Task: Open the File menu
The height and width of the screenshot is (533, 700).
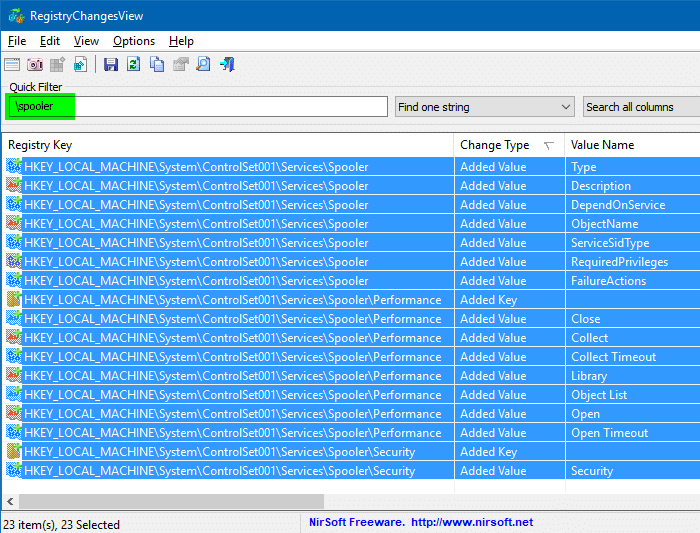Action: 17,41
